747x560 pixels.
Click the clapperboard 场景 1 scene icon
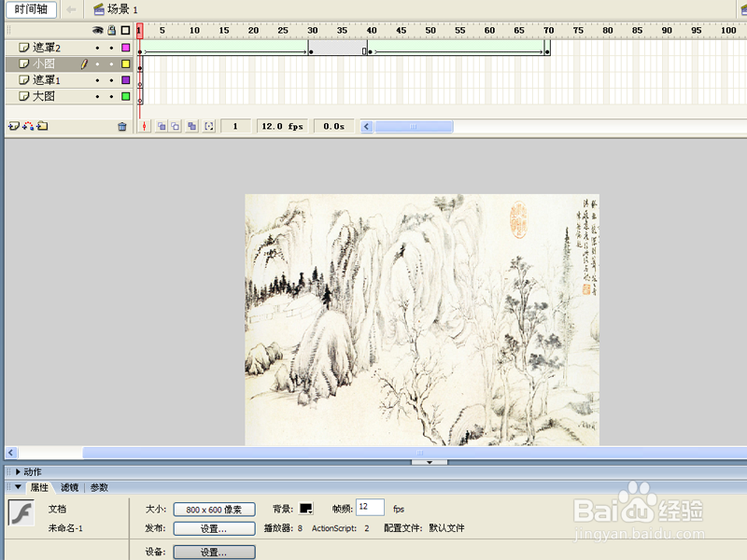pyautogui.click(x=99, y=9)
